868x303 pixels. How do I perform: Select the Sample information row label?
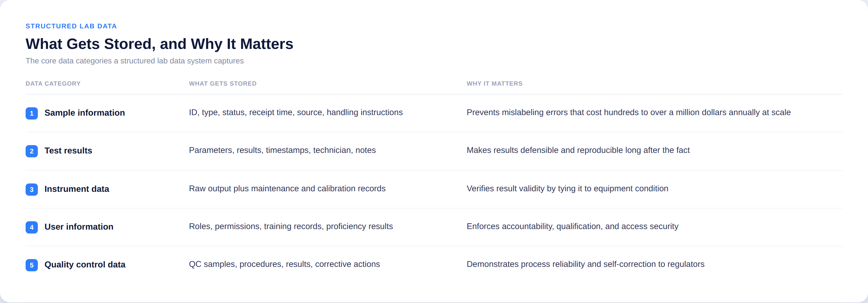point(85,113)
